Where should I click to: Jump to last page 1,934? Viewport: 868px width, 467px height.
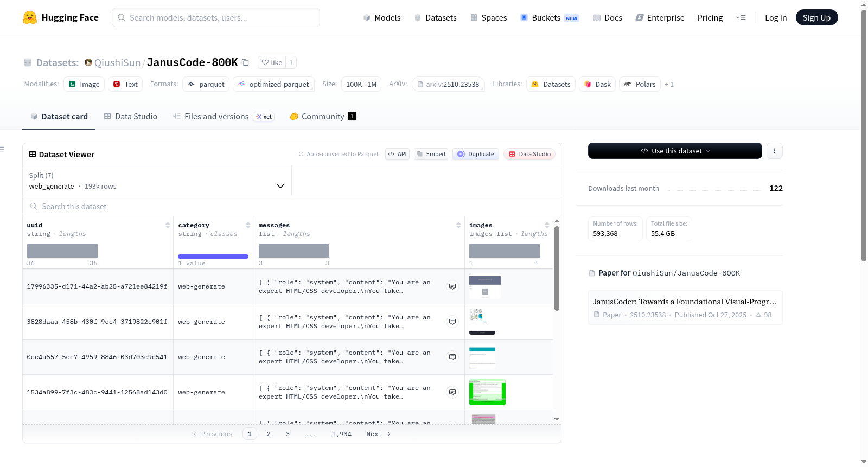(x=342, y=434)
